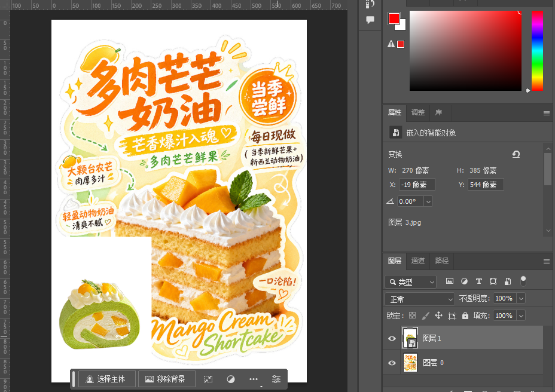Toggle the layer filter on/off switch
The image size is (555, 392).
pos(523,281)
